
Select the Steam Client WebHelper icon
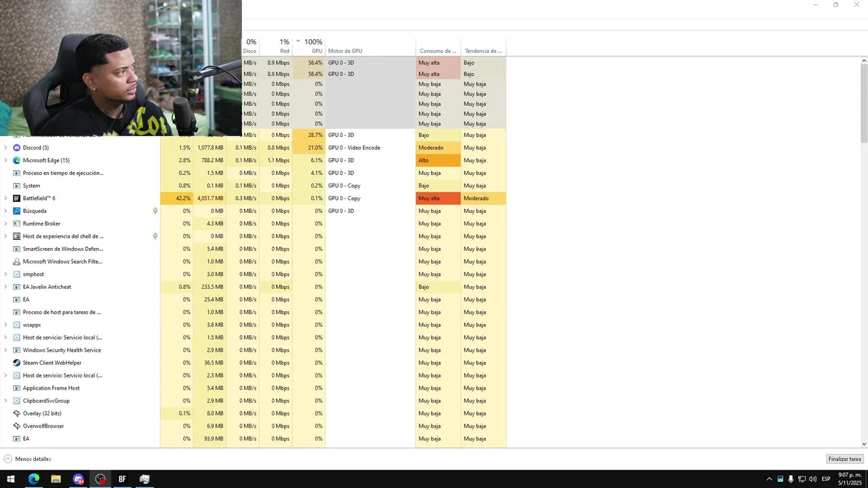(x=17, y=363)
